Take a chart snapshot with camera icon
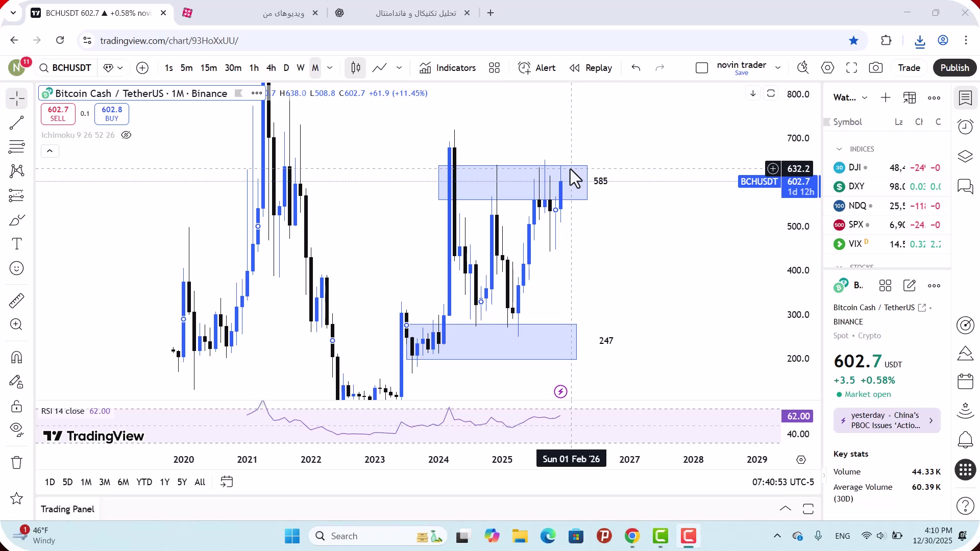Screen dimensions: 980x551 click(x=876, y=68)
